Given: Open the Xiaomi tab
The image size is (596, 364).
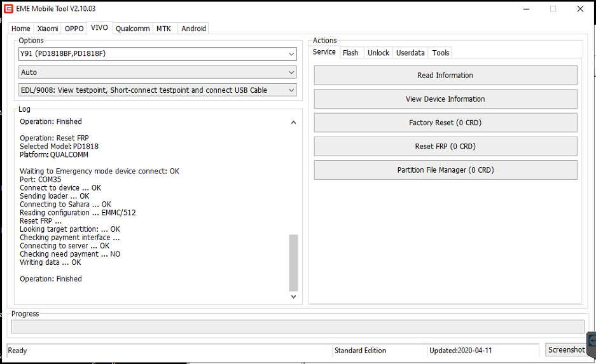Looking at the screenshot, I should click(x=48, y=29).
